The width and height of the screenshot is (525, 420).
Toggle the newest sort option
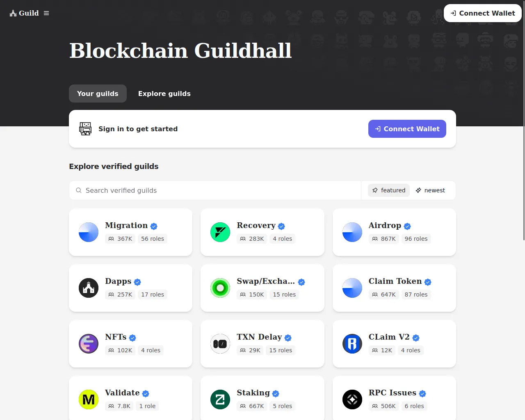430,190
